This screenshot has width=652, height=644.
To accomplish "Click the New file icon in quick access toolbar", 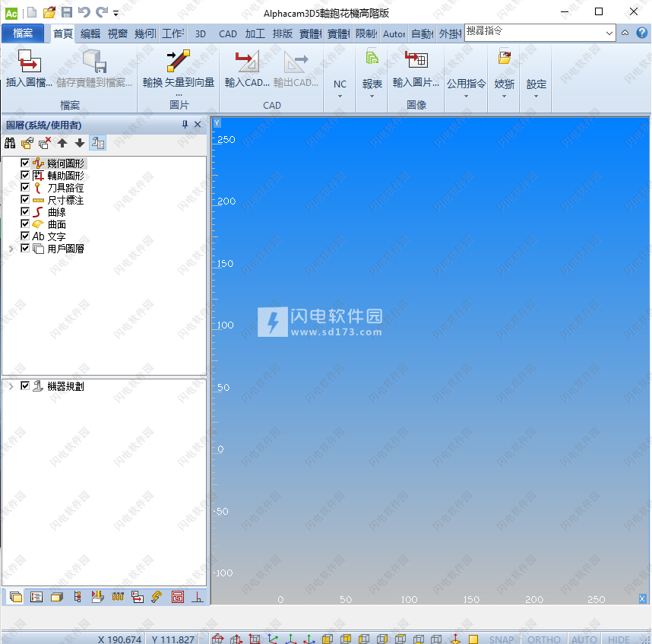I will click(32, 12).
